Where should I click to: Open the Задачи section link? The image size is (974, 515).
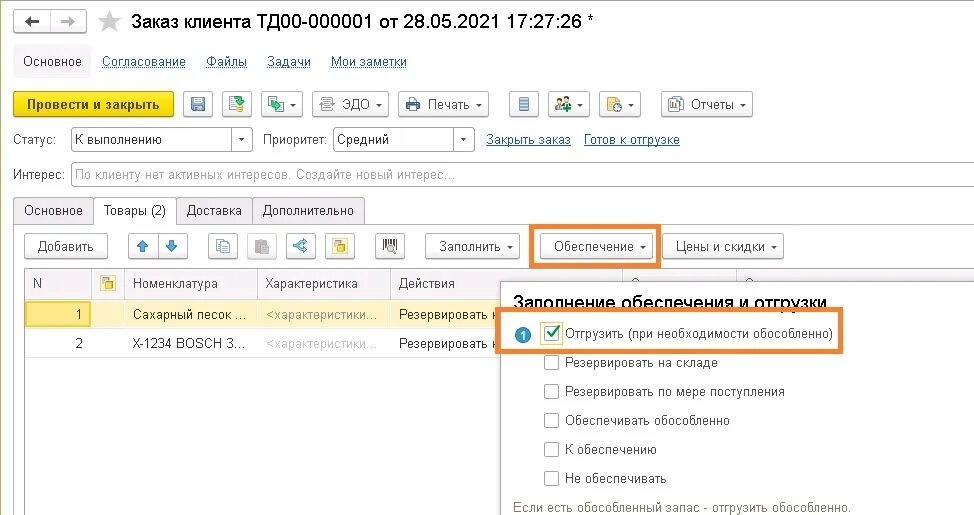click(x=289, y=62)
